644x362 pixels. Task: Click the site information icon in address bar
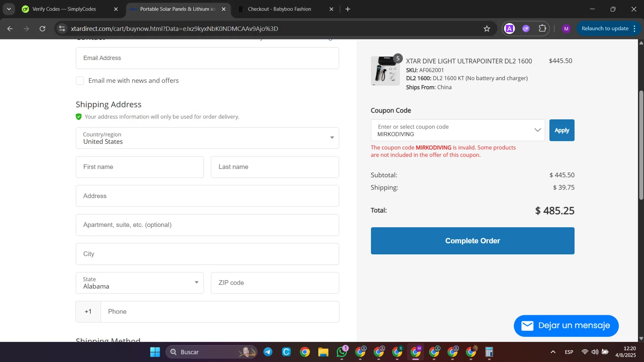(x=62, y=29)
